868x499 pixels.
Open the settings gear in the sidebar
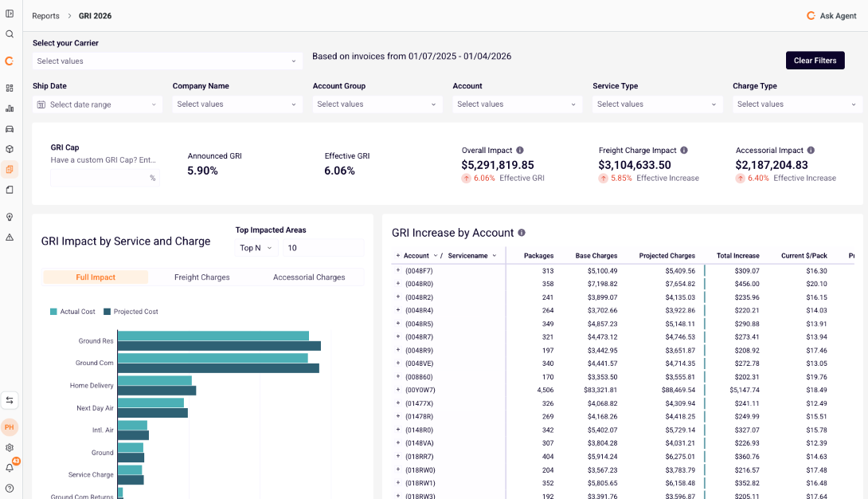click(x=9, y=448)
